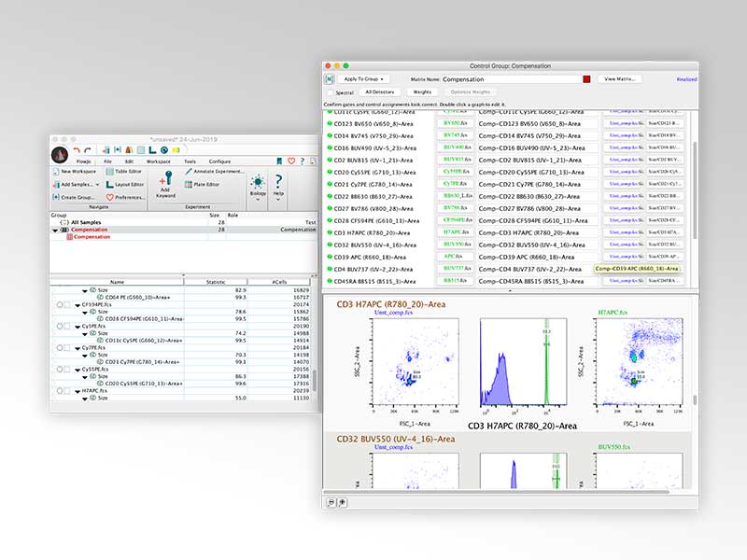Tick the checkbox beside CF594PE.fcs
Screen dimensions: 747x560
pyautogui.click(x=67, y=304)
